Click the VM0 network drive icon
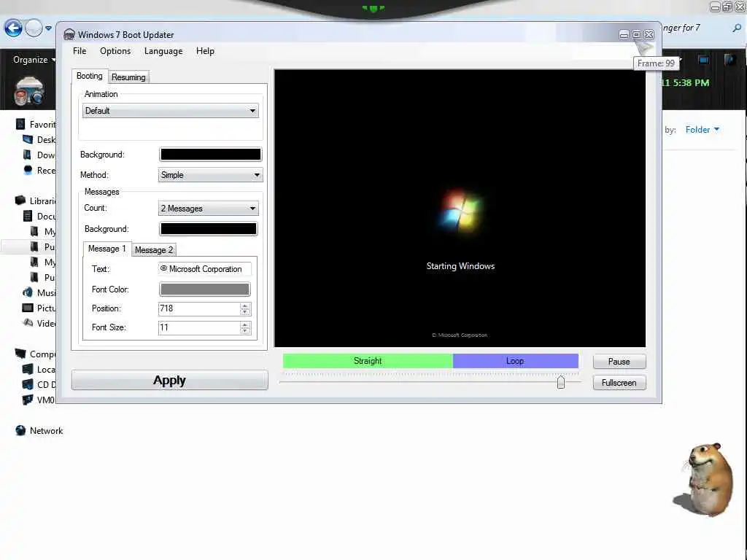Screen dimensions: 747x560 [28, 400]
